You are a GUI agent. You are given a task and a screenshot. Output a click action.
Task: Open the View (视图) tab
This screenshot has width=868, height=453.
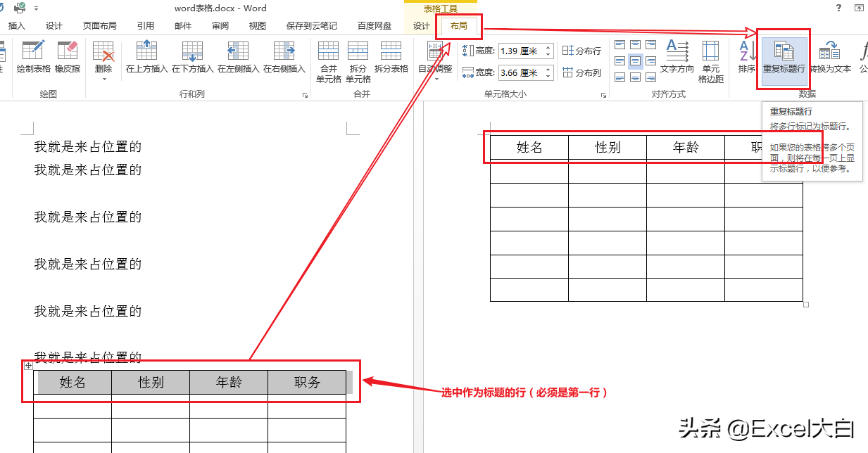tap(258, 26)
